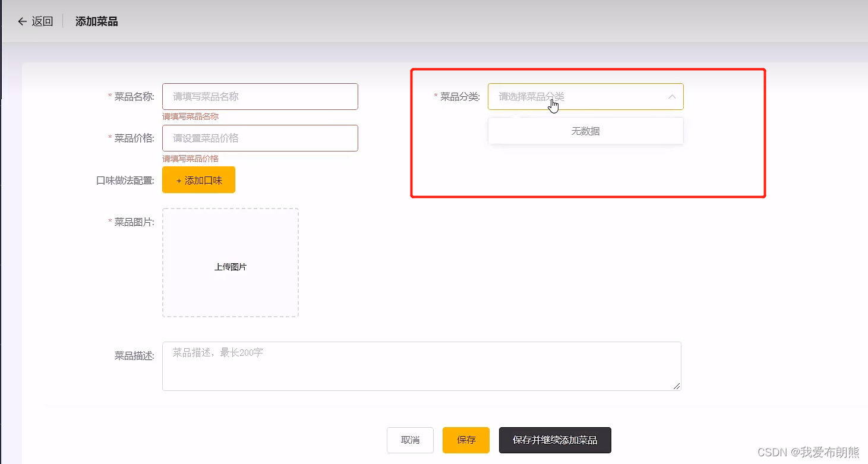Click the back arrow icon

pyautogui.click(x=23, y=21)
